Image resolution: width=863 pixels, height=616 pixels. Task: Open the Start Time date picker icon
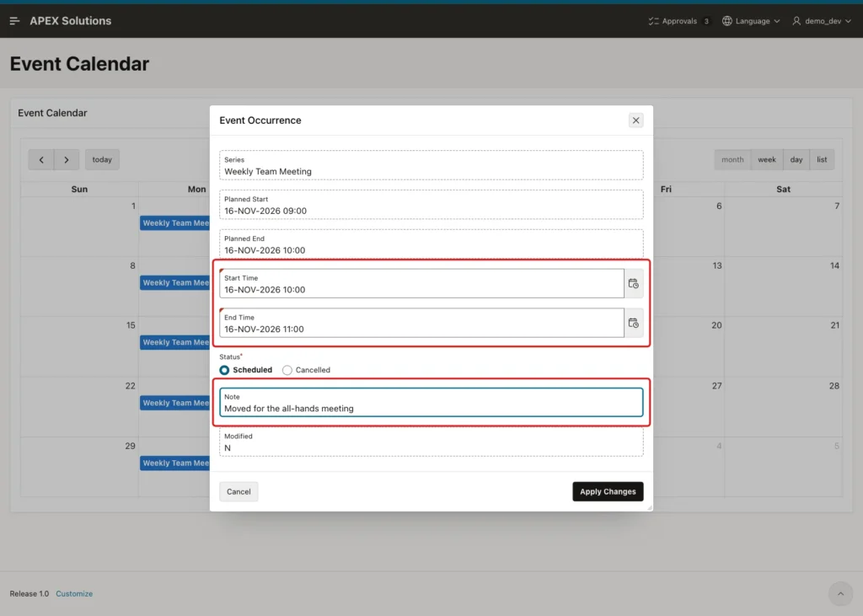pos(634,283)
